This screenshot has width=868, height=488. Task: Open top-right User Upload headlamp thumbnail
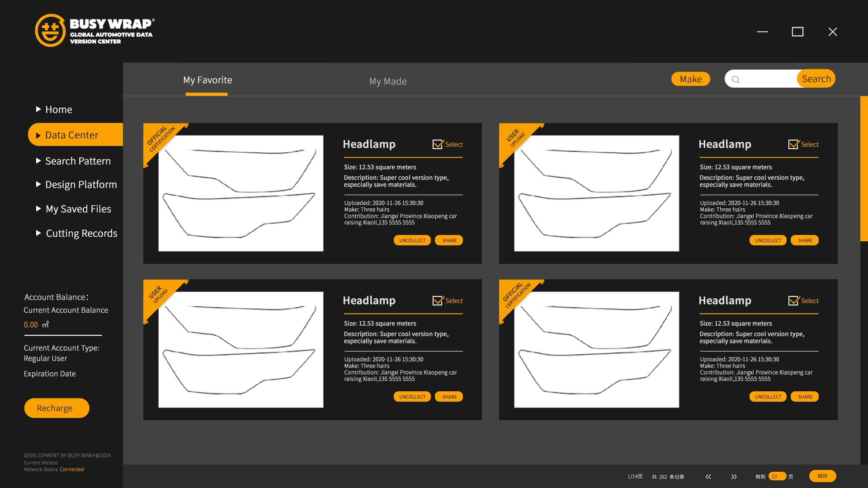597,193
